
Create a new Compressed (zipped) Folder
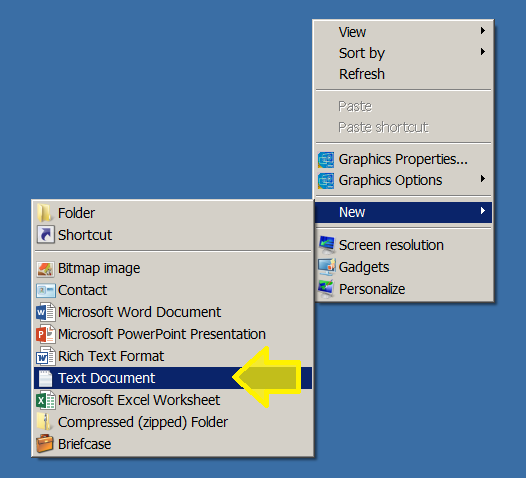[x=173, y=422]
